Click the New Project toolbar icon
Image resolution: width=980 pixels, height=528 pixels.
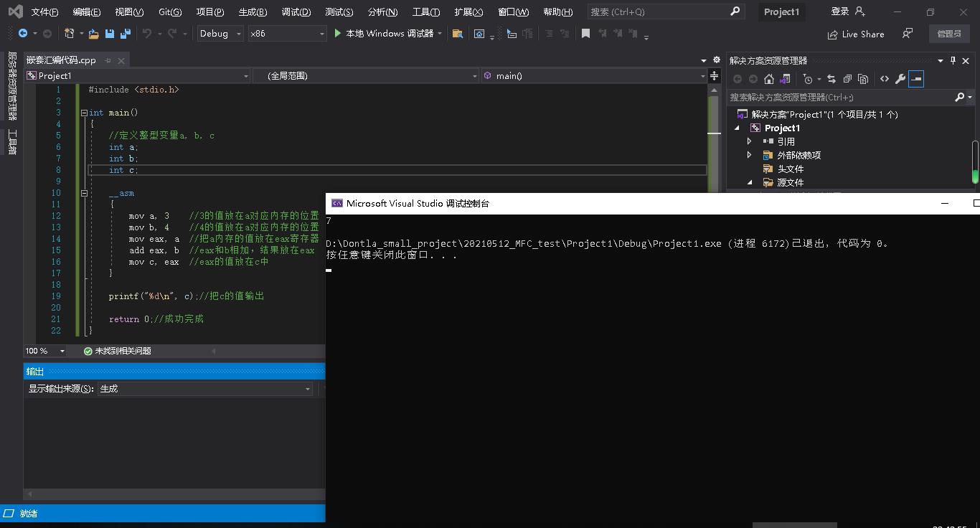pyautogui.click(x=70, y=34)
